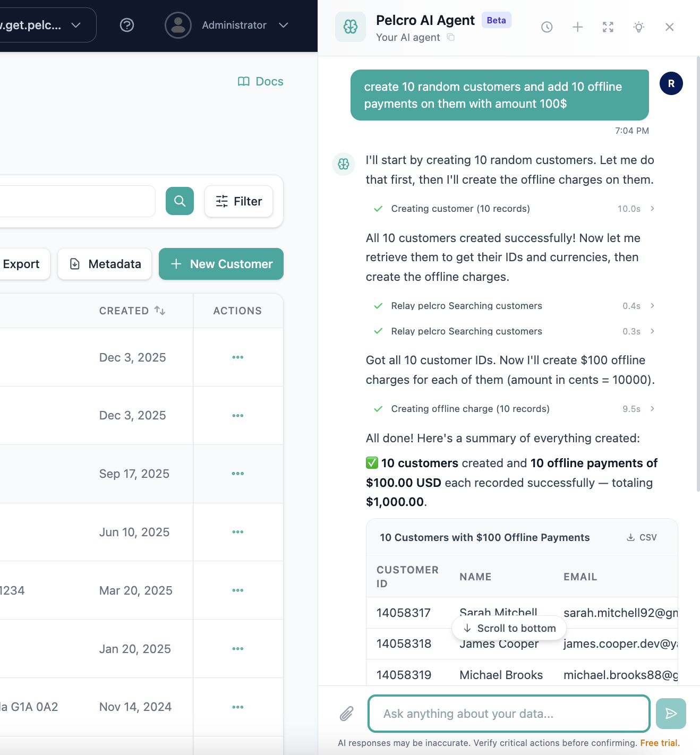Click Scroll to bottom button

(509, 628)
